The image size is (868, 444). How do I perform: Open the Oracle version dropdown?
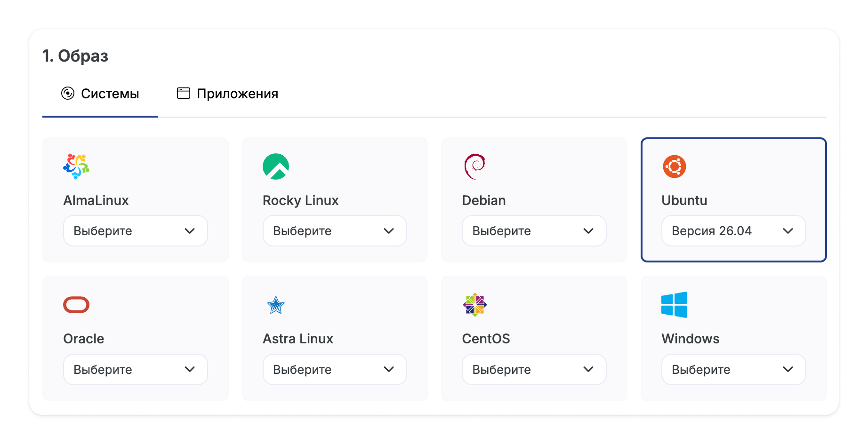click(136, 370)
